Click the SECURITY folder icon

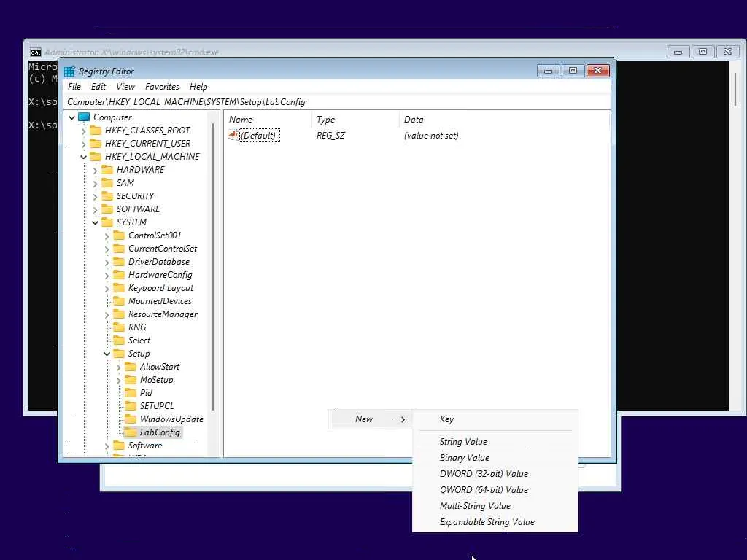pos(107,195)
